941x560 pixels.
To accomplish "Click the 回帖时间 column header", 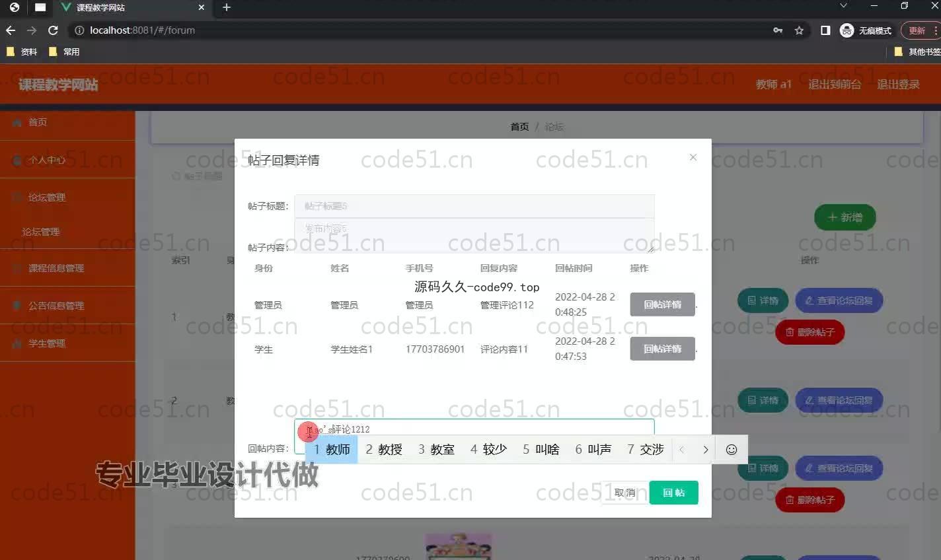I will [x=574, y=268].
